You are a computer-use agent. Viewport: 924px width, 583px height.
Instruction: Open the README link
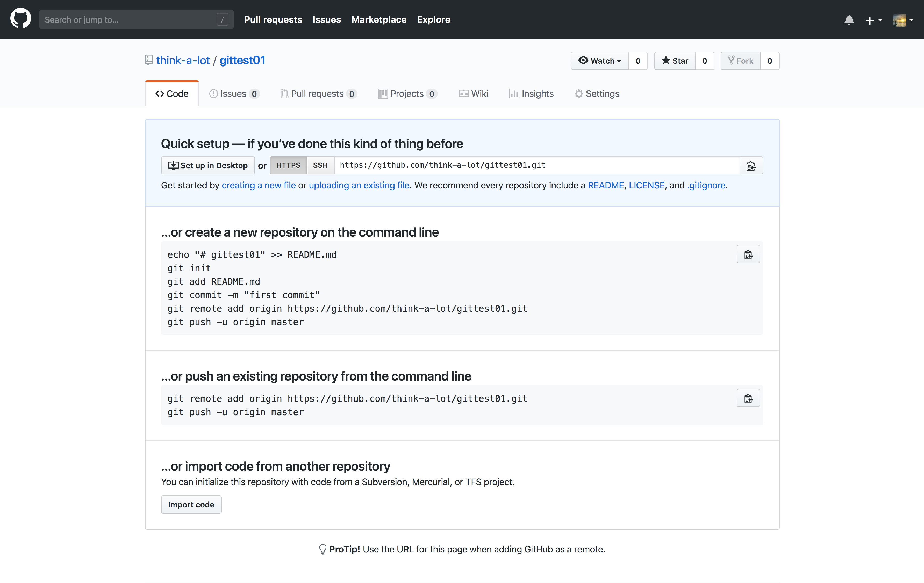606,185
